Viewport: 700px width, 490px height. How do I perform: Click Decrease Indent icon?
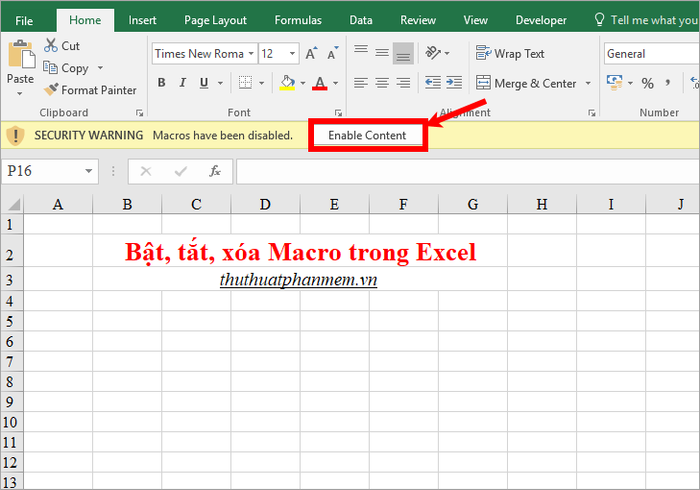click(x=433, y=83)
